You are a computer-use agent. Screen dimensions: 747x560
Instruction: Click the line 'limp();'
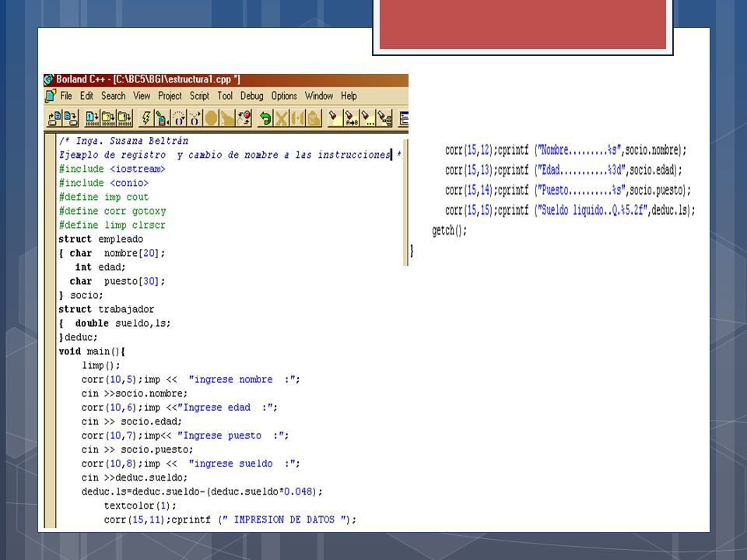click(x=101, y=366)
